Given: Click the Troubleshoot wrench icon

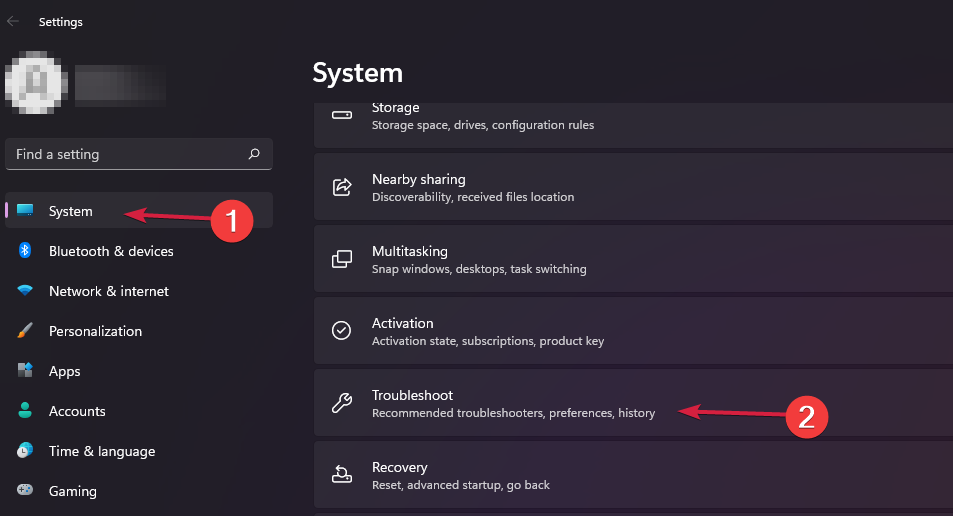Looking at the screenshot, I should point(342,403).
